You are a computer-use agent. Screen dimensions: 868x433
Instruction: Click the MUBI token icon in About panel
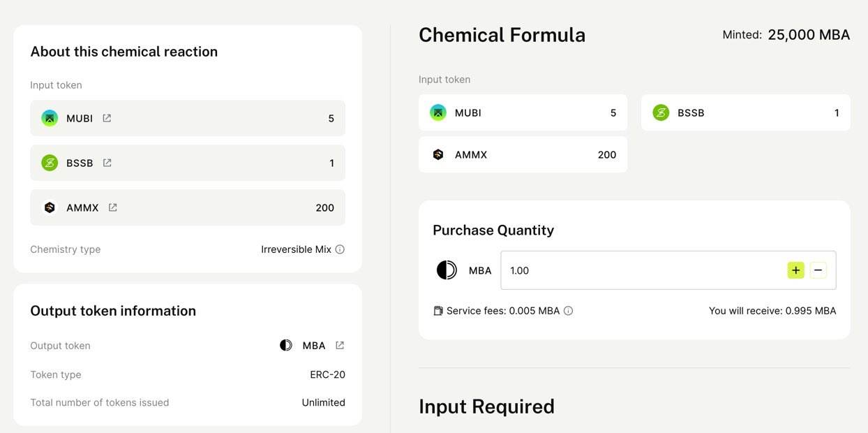click(49, 118)
